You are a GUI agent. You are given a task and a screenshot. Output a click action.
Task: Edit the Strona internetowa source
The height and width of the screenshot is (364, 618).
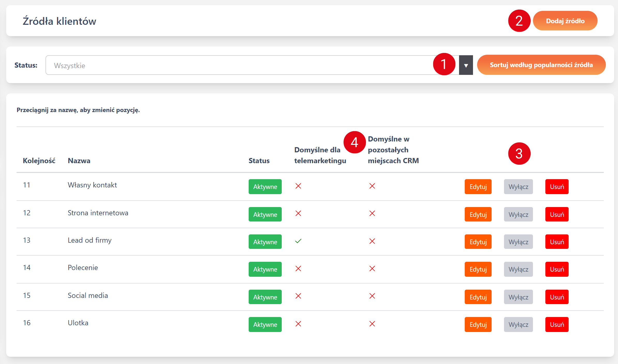[x=478, y=215]
